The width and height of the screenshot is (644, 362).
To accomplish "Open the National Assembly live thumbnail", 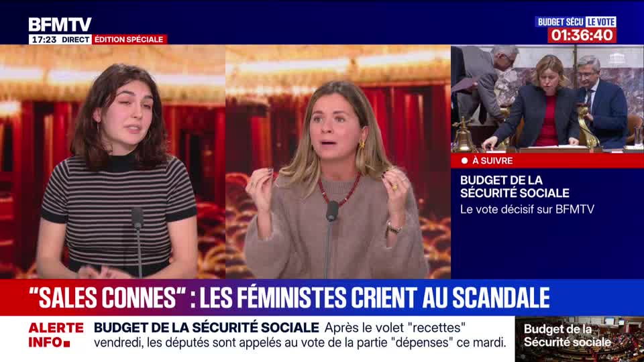I will 547,99.
